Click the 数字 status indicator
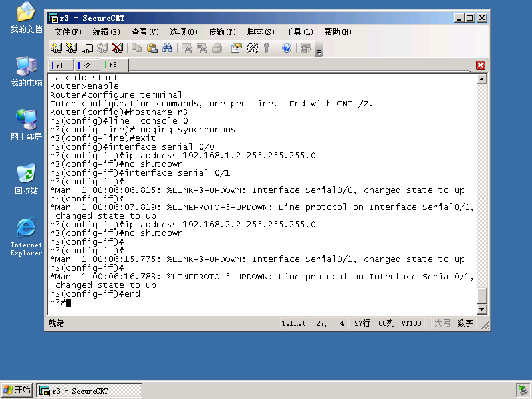 [x=465, y=323]
